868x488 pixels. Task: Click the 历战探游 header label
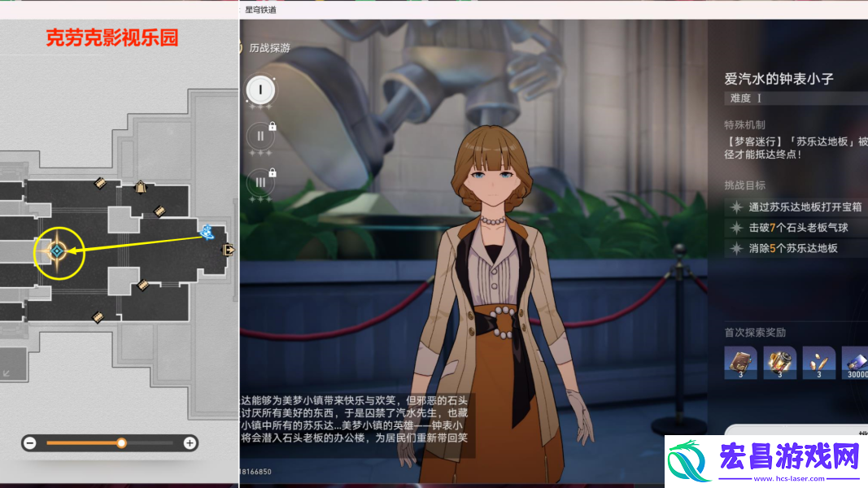click(269, 48)
